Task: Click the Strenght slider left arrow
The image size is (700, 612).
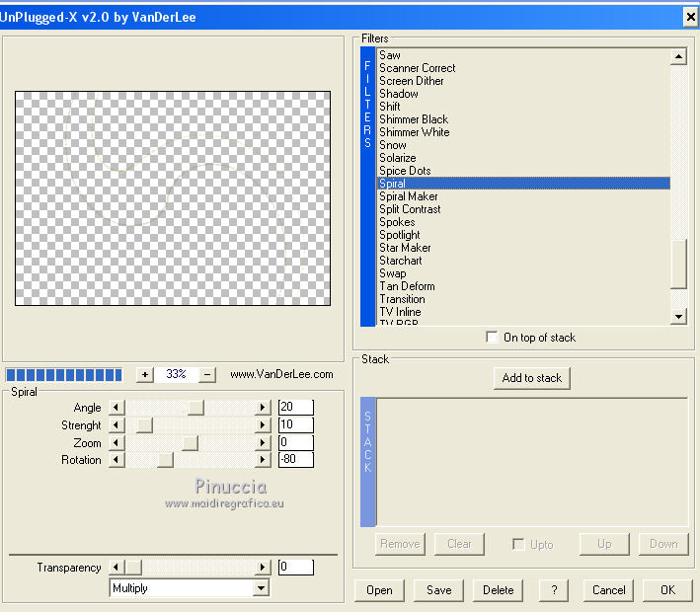Action: tap(117, 424)
